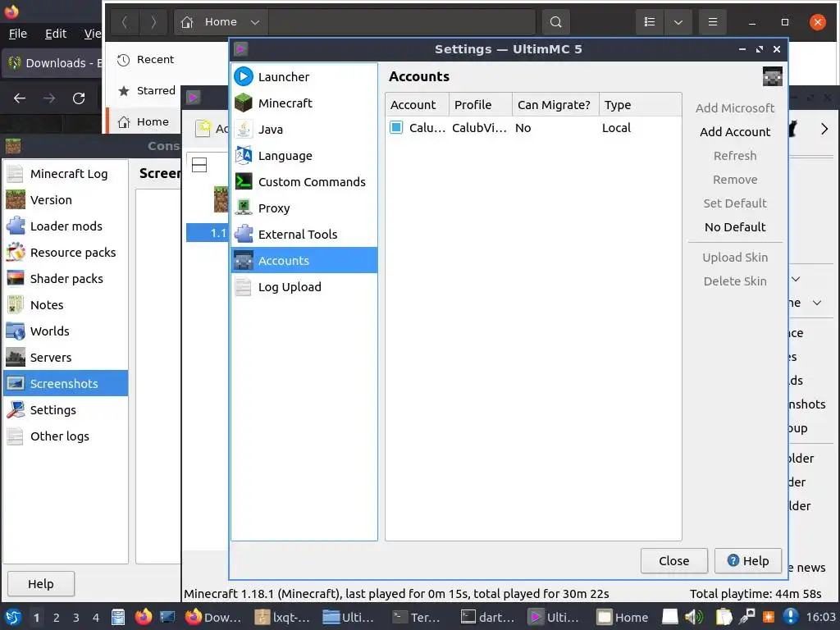The image size is (840, 630).
Task: Click the No Default button
Action: click(734, 227)
